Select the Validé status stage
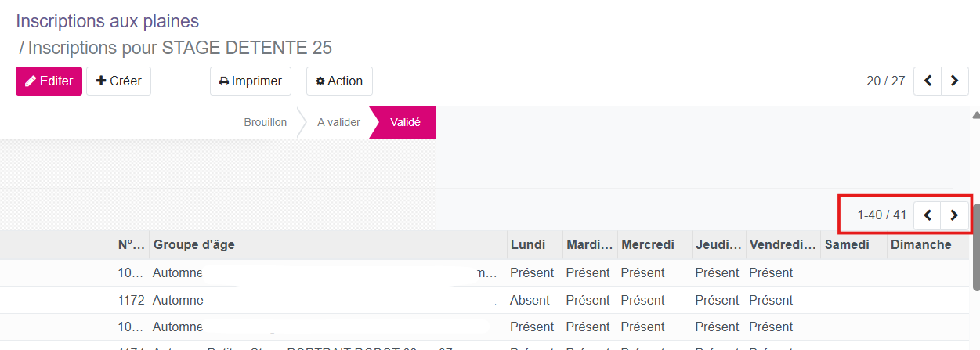980x350 pixels. (x=405, y=123)
